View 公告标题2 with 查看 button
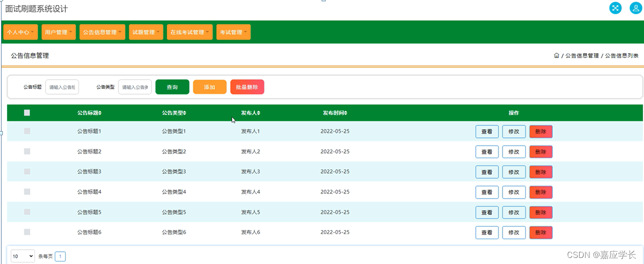The image size is (644, 264). (x=487, y=152)
